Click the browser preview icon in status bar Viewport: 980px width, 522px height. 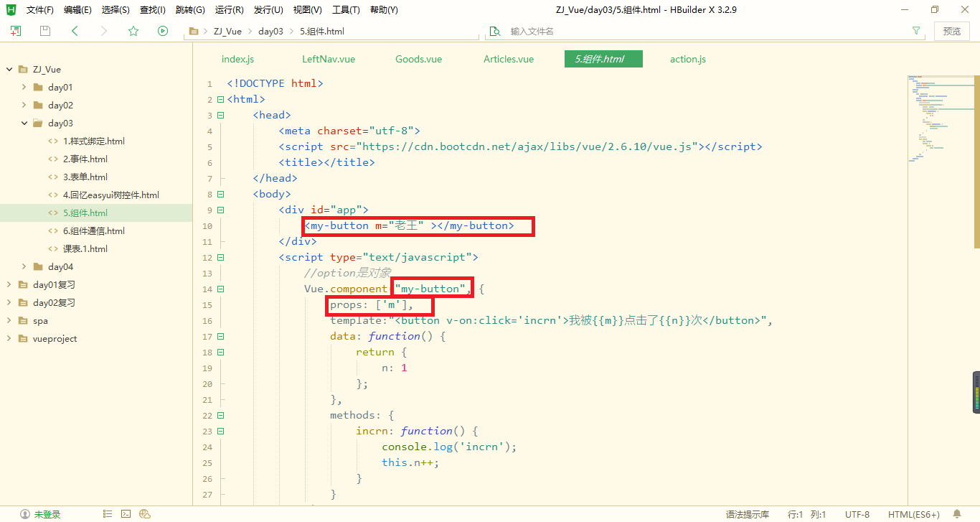[145, 514]
